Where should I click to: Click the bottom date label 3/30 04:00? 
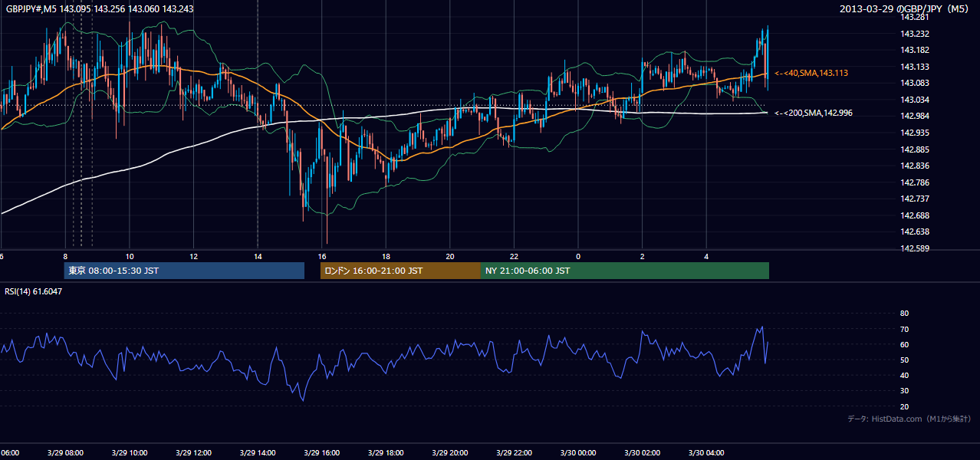click(706, 453)
